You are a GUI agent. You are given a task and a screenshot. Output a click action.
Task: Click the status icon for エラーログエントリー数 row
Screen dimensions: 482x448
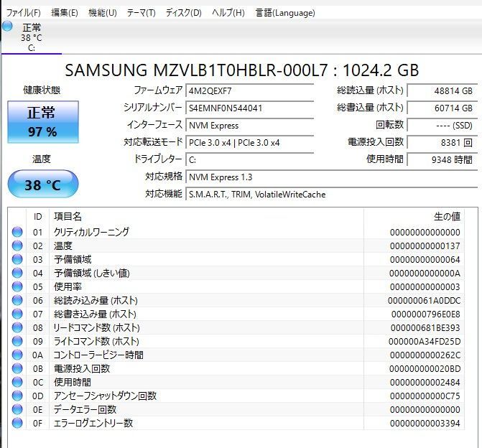click(x=17, y=423)
